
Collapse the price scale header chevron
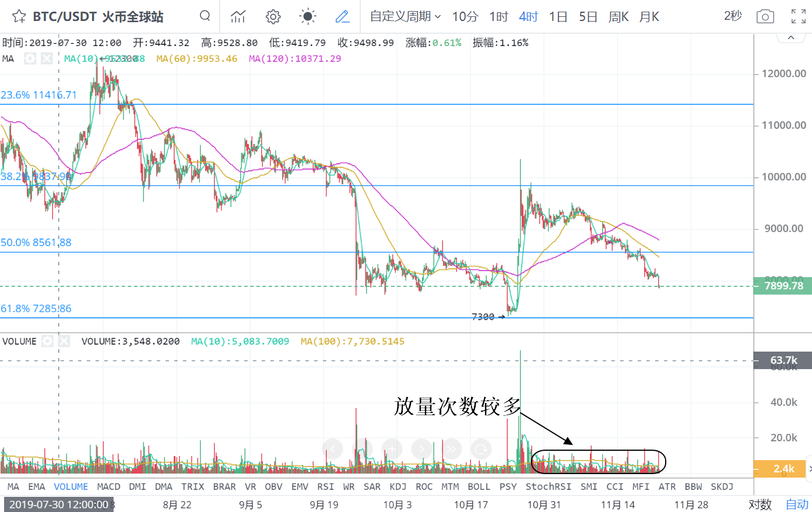pyautogui.click(x=791, y=37)
